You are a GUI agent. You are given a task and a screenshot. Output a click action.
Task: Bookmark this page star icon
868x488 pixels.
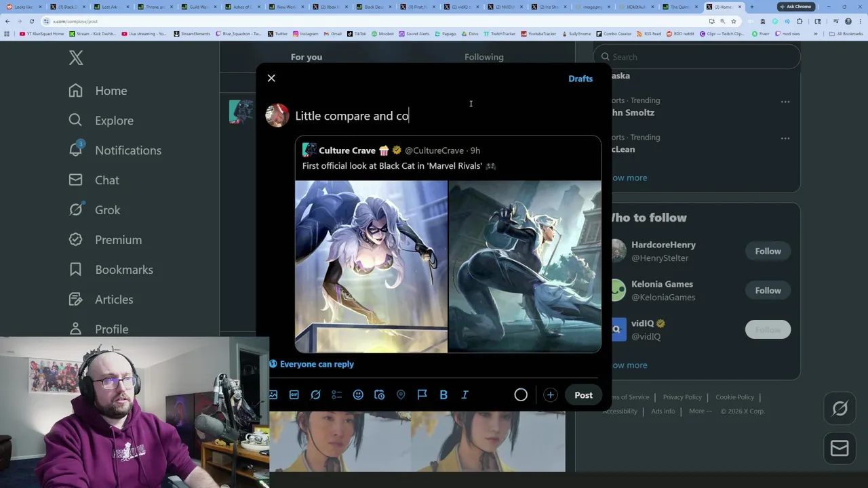733,21
